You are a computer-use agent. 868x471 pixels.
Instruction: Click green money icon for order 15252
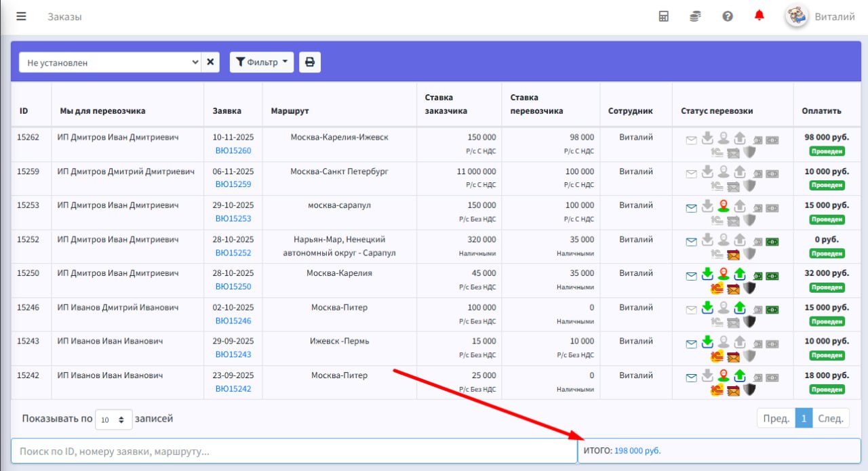coord(772,242)
